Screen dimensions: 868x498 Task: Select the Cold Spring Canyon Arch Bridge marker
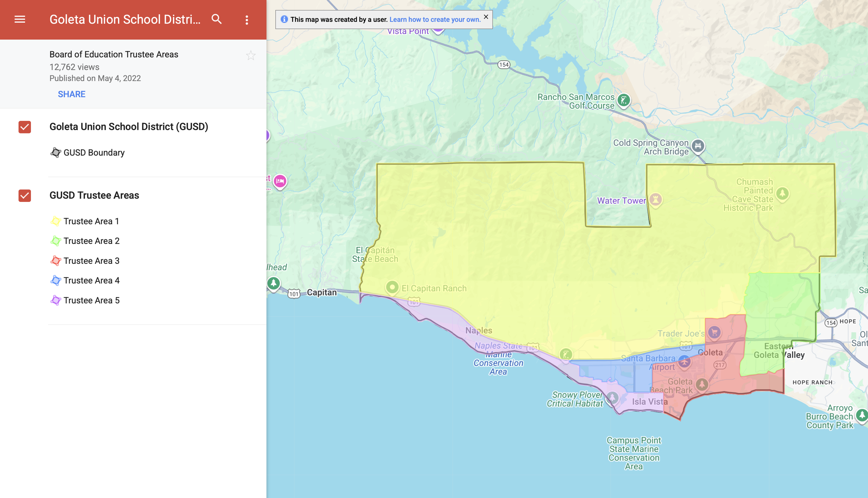(x=698, y=146)
